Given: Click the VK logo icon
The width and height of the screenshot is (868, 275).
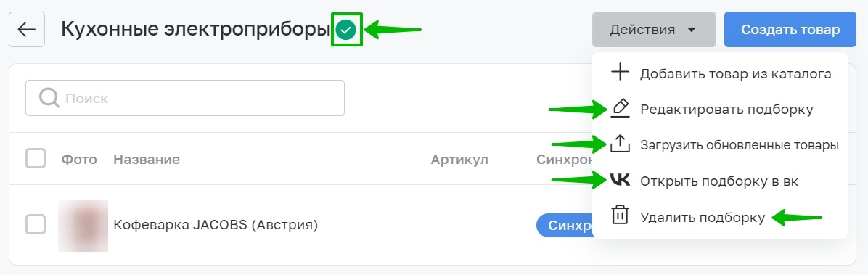Looking at the screenshot, I should click(620, 180).
